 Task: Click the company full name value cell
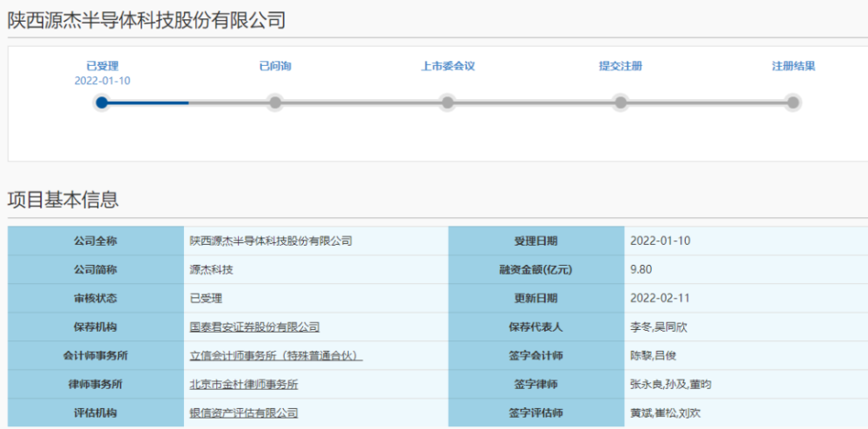pos(316,241)
